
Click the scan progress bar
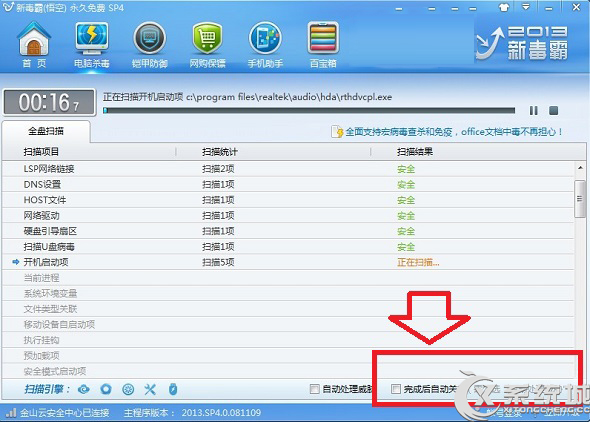pyautogui.click(x=309, y=111)
